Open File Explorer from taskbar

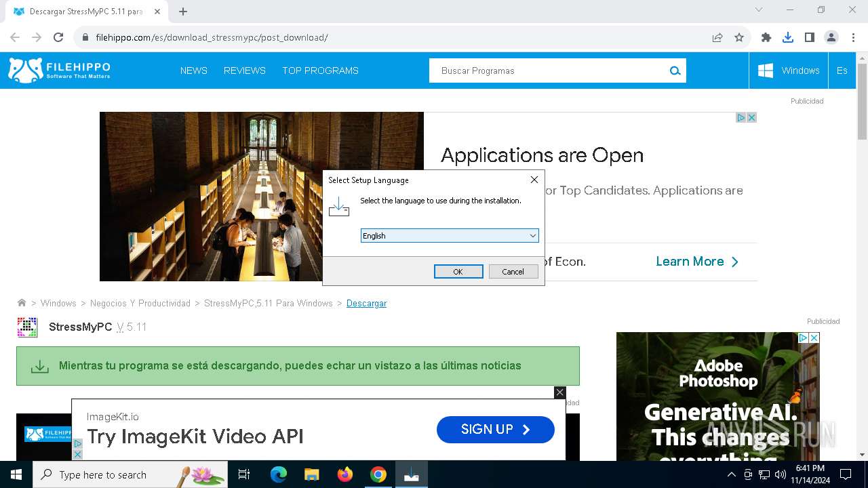point(311,474)
